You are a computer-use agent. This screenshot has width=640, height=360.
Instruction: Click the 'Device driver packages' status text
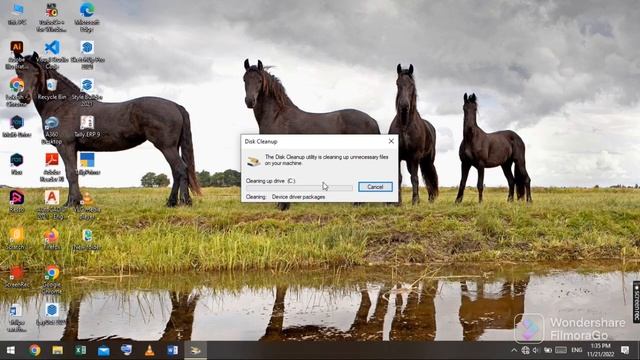click(298, 197)
